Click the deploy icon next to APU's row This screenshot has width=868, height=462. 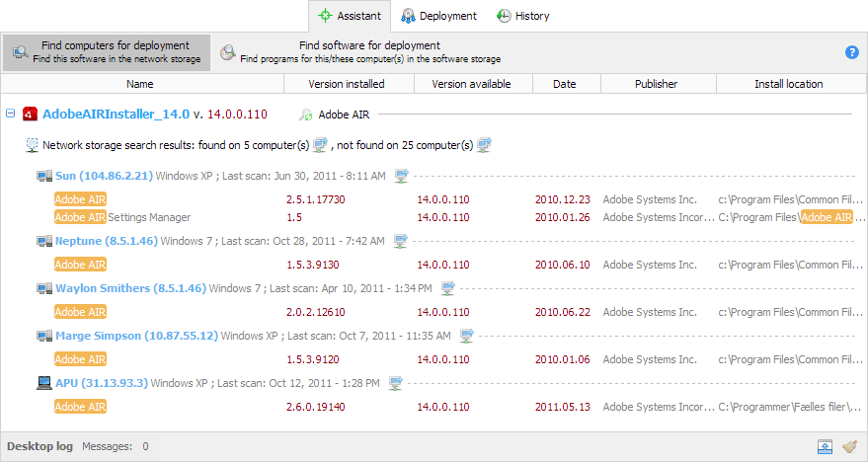396,383
